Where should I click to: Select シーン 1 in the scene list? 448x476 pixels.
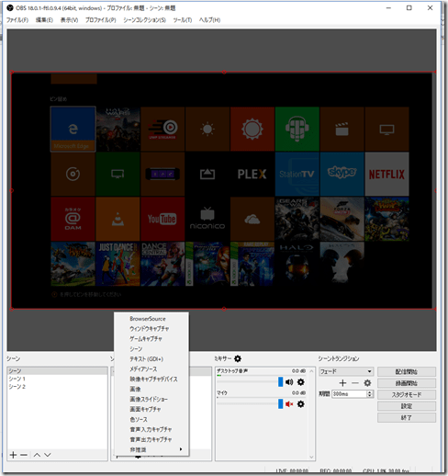coord(57,379)
